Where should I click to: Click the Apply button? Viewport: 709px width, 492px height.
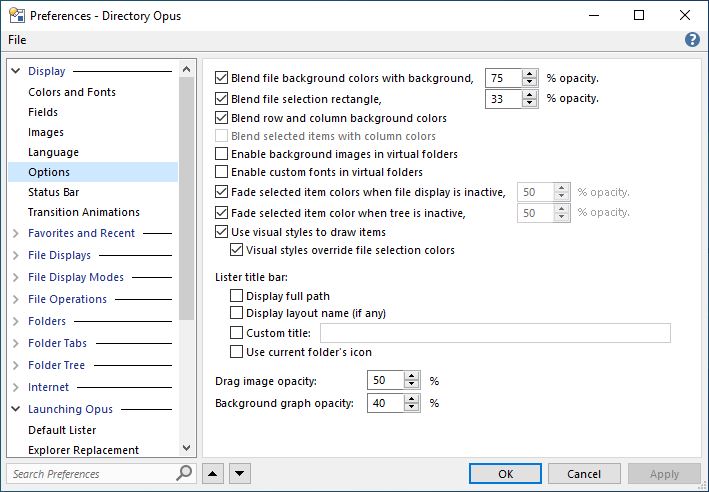point(664,474)
